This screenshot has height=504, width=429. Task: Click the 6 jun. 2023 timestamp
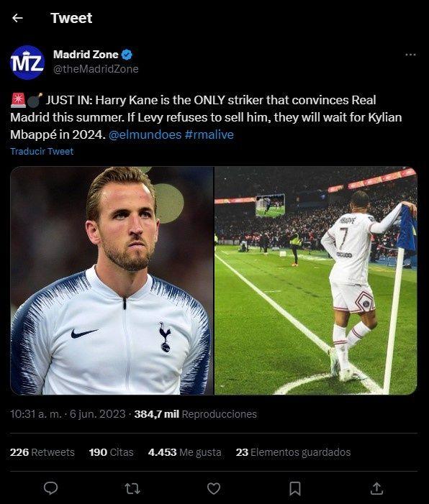click(97, 414)
